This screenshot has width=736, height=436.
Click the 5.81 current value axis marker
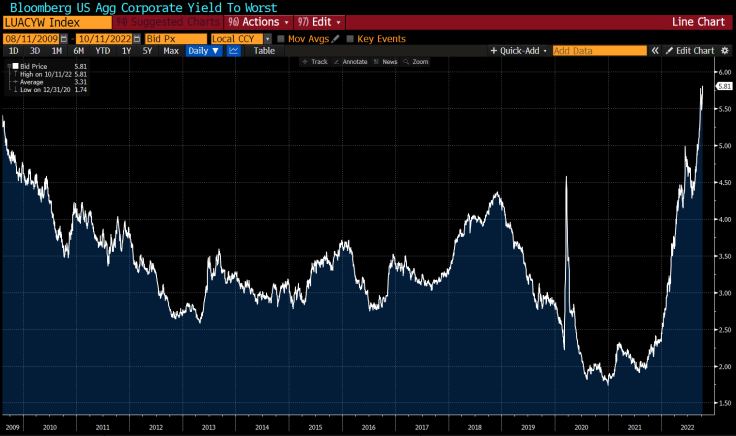pyautogui.click(x=725, y=87)
